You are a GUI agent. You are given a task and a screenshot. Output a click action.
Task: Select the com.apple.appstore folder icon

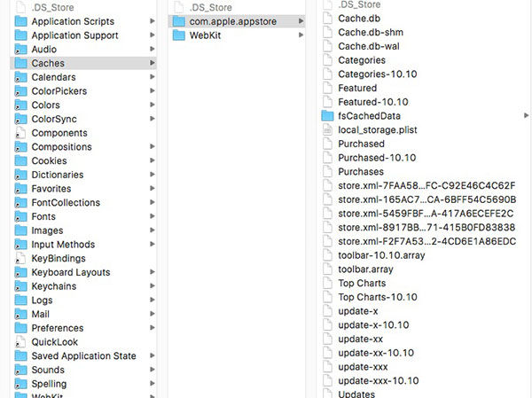(x=179, y=21)
